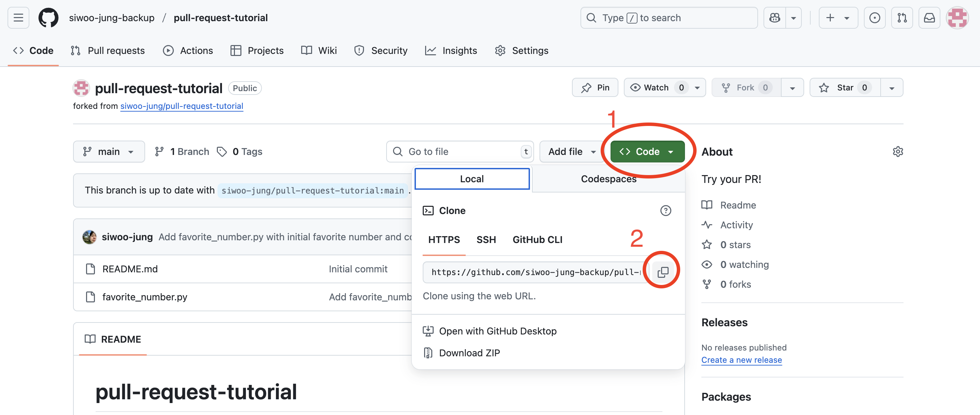The image size is (980, 415).
Task: Switch to the Codespaces tab
Action: pyautogui.click(x=608, y=179)
